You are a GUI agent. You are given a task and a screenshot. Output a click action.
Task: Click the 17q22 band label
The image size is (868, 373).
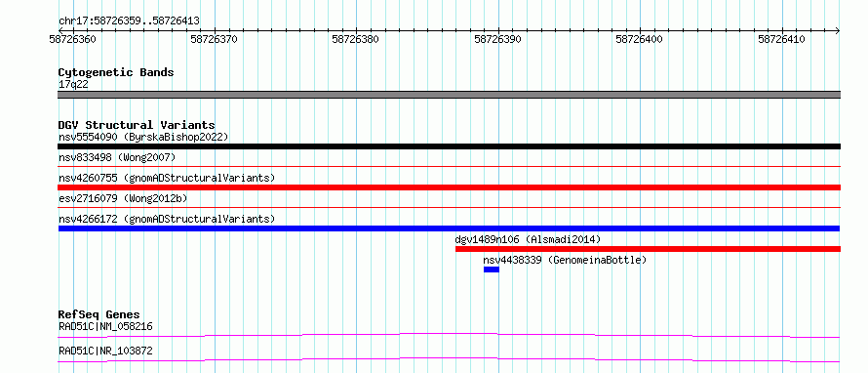(73, 85)
